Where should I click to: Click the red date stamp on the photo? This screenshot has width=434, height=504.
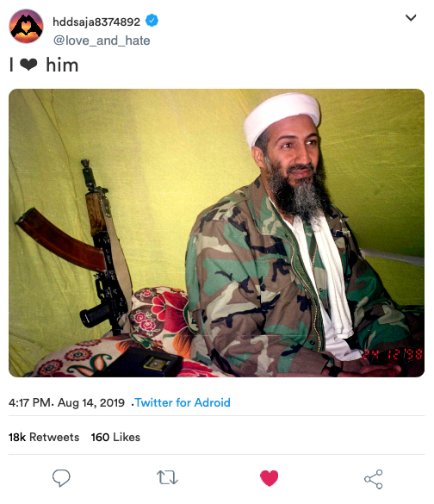point(393,355)
